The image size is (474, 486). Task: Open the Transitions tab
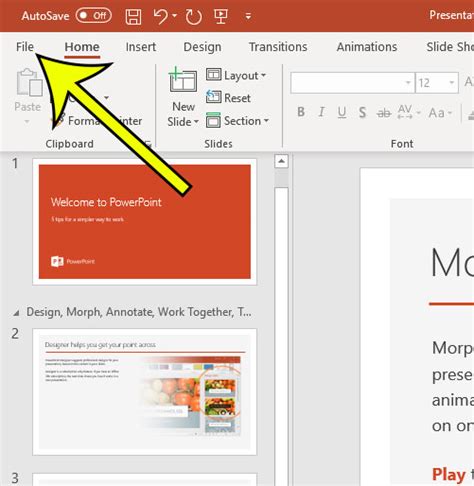[278, 47]
